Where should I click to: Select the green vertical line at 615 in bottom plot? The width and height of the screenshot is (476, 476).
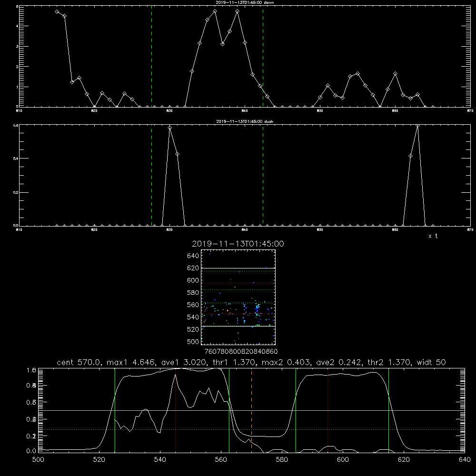pos(388,410)
